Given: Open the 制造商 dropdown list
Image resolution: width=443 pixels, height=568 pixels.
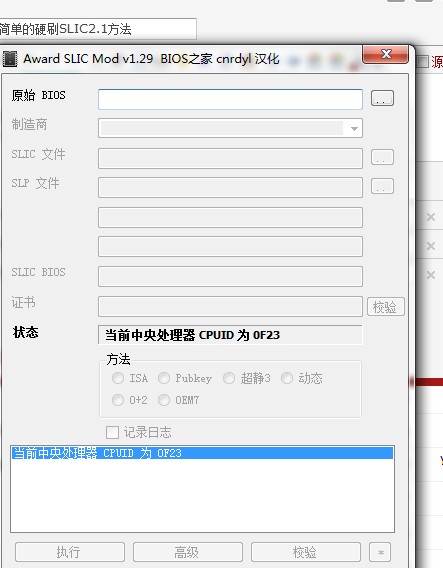Looking at the screenshot, I should click(x=354, y=128).
